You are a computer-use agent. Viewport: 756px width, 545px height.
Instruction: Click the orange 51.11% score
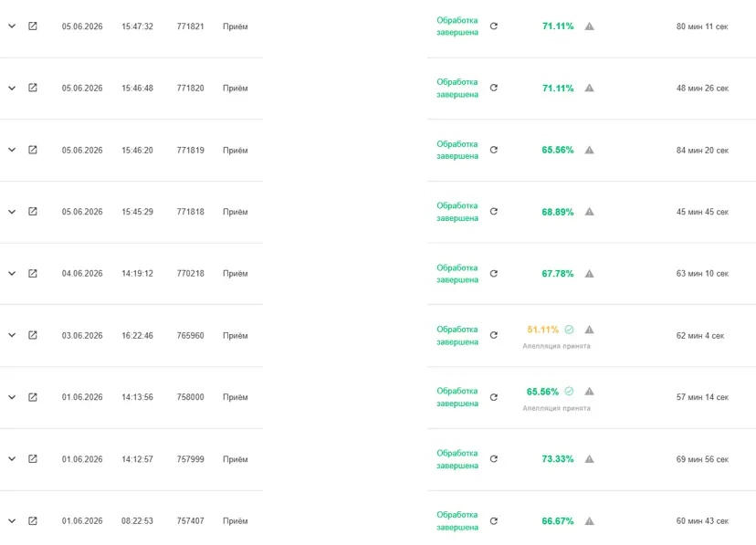543,330
